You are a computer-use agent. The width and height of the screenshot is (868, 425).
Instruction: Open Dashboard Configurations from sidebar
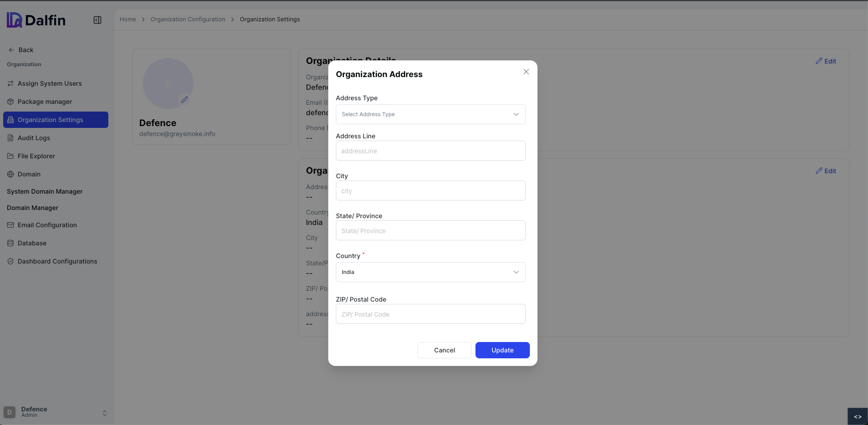point(58,261)
